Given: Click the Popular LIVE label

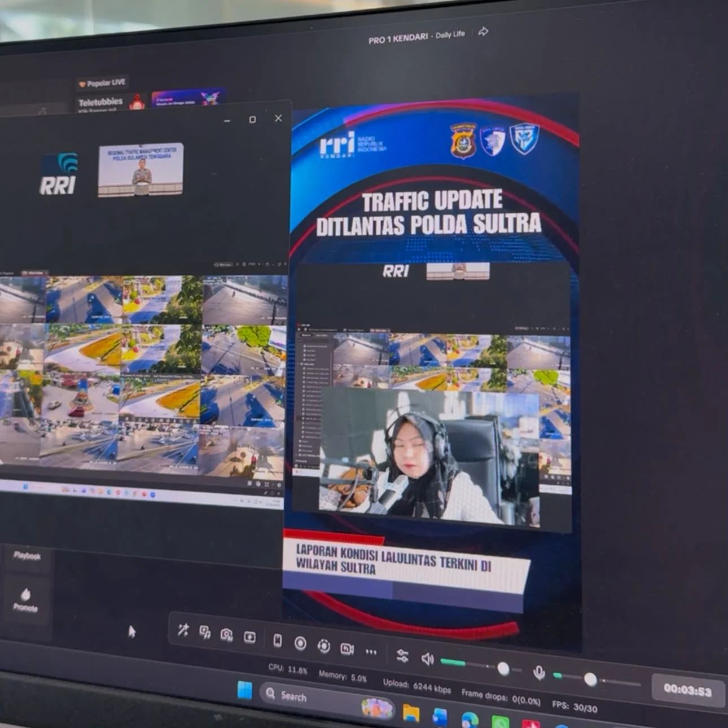Looking at the screenshot, I should point(102,83).
